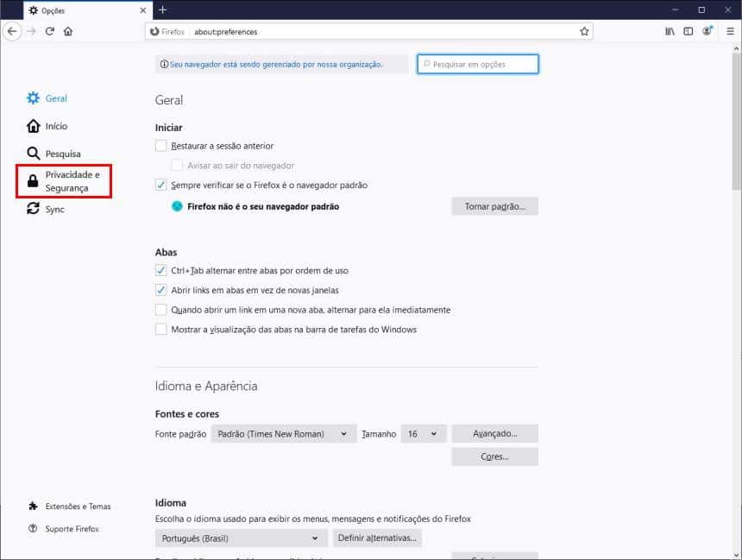Click the status icon beside 'Firefox não é o seu navegador padrão'
This screenshot has height=560, width=742.
177,206
